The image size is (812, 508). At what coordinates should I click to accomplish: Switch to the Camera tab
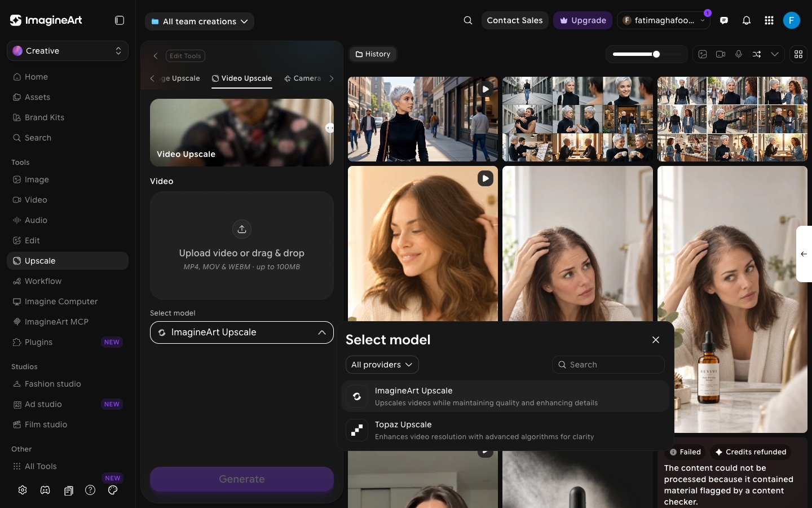pyautogui.click(x=303, y=78)
